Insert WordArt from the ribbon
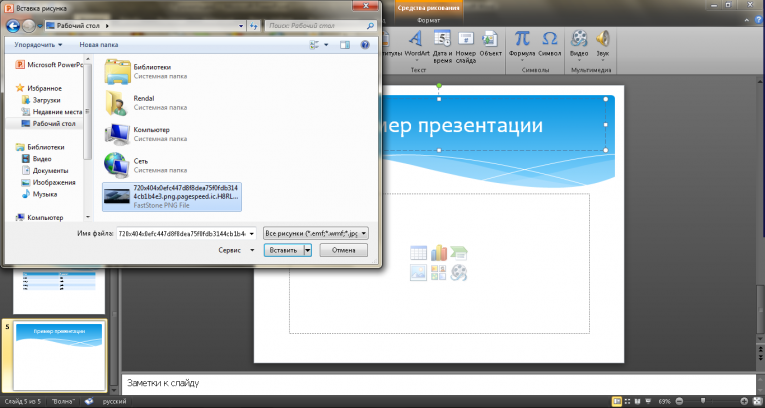 tap(416, 45)
